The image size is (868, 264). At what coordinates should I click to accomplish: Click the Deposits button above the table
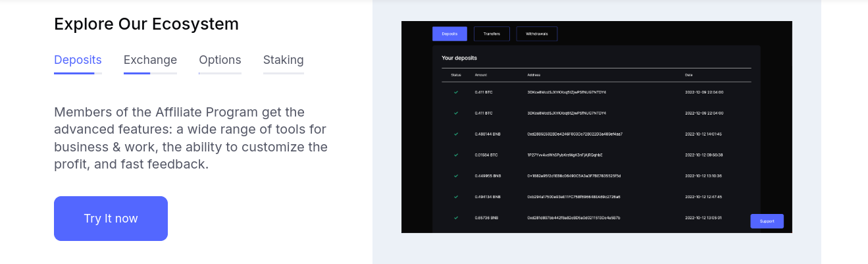click(449, 34)
